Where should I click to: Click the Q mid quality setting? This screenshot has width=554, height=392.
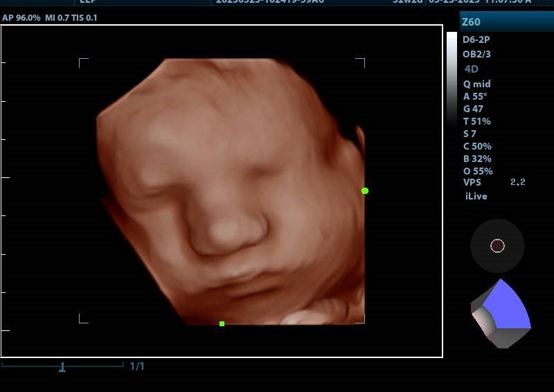pyautogui.click(x=476, y=84)
